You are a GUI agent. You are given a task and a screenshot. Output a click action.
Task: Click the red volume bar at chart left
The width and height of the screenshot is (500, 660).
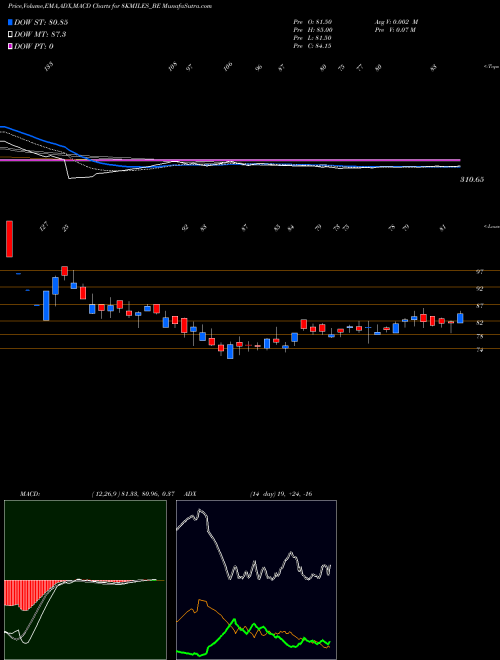[x=9, y=239]
